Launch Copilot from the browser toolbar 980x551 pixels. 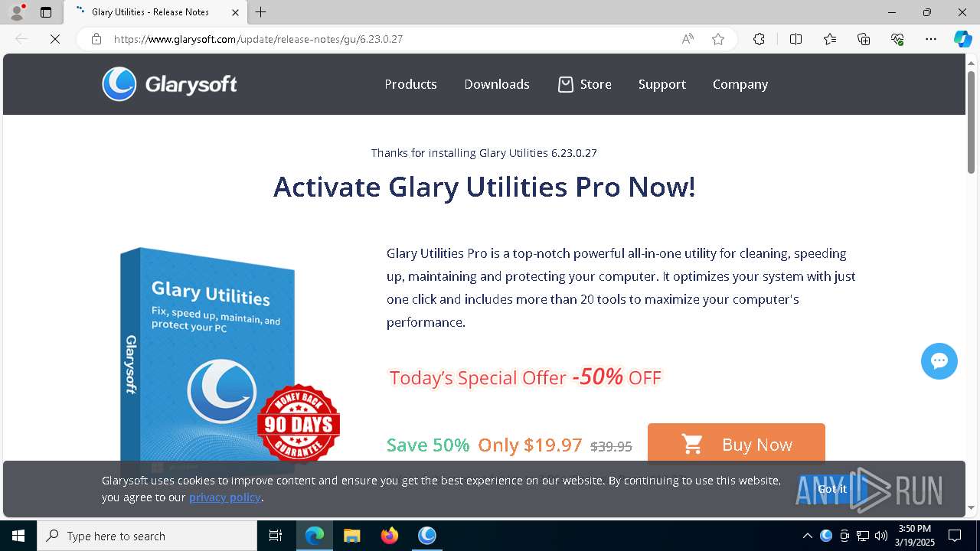click(x=962, y=39)
